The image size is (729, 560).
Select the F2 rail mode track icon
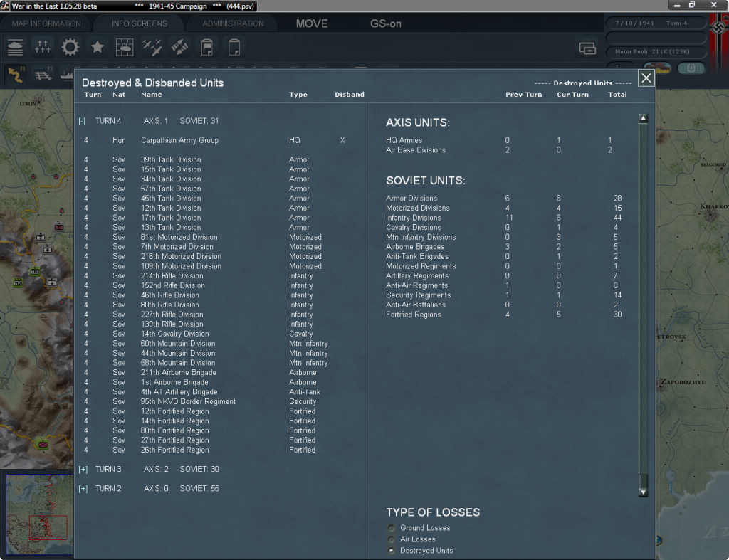tap(43, 74)
